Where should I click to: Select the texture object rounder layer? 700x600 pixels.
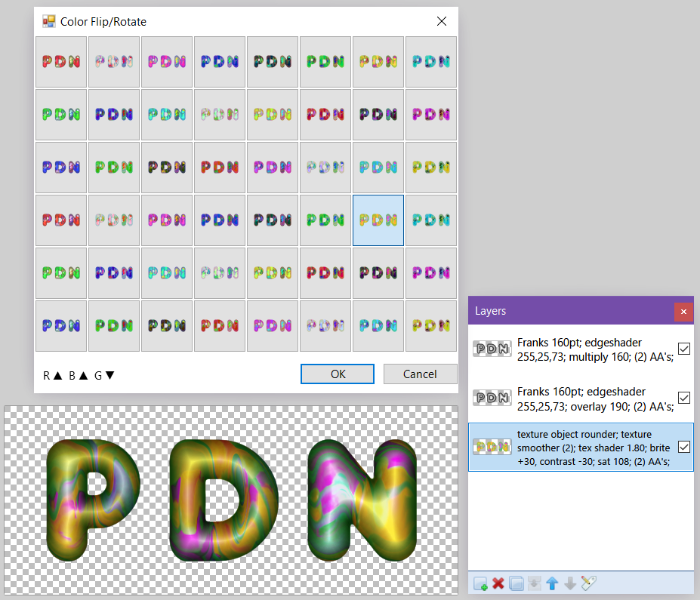tap(581, 447)
